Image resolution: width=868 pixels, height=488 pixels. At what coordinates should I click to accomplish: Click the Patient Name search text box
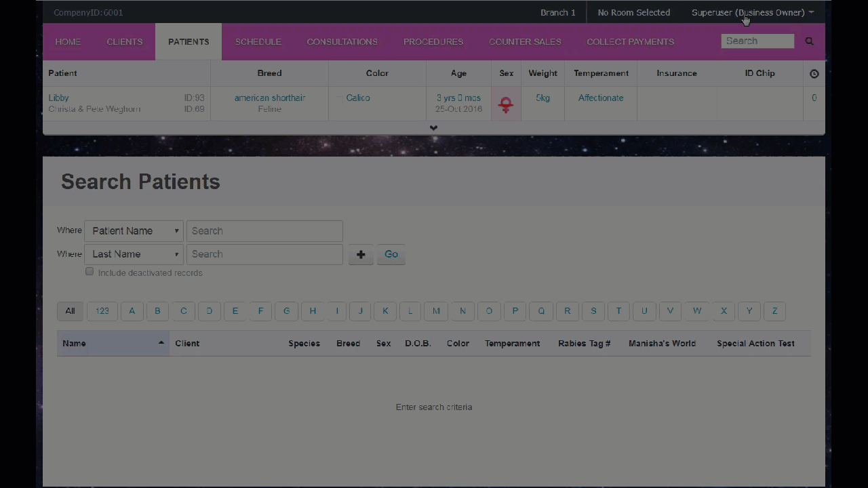tap(264, 231)
